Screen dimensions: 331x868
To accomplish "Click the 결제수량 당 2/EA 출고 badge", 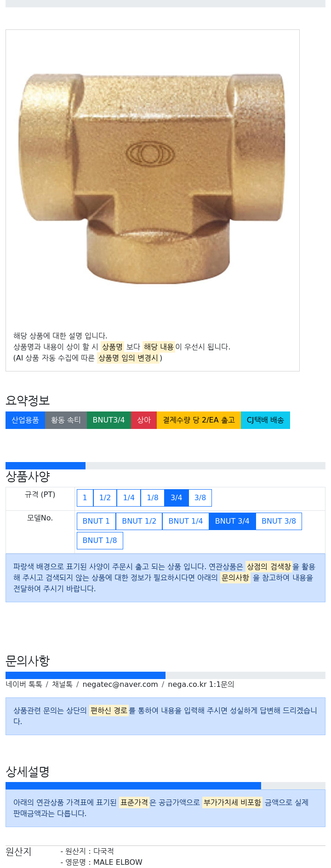I will coord(199,420).
